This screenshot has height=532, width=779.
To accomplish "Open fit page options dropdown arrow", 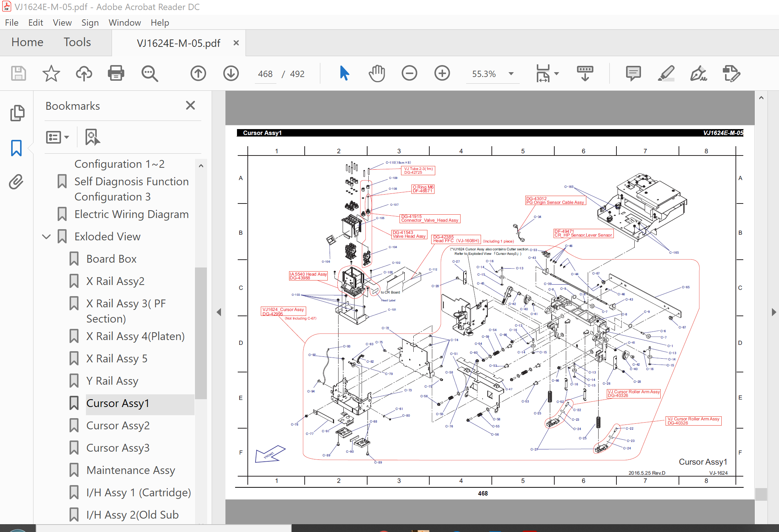I will coord(557,74).
